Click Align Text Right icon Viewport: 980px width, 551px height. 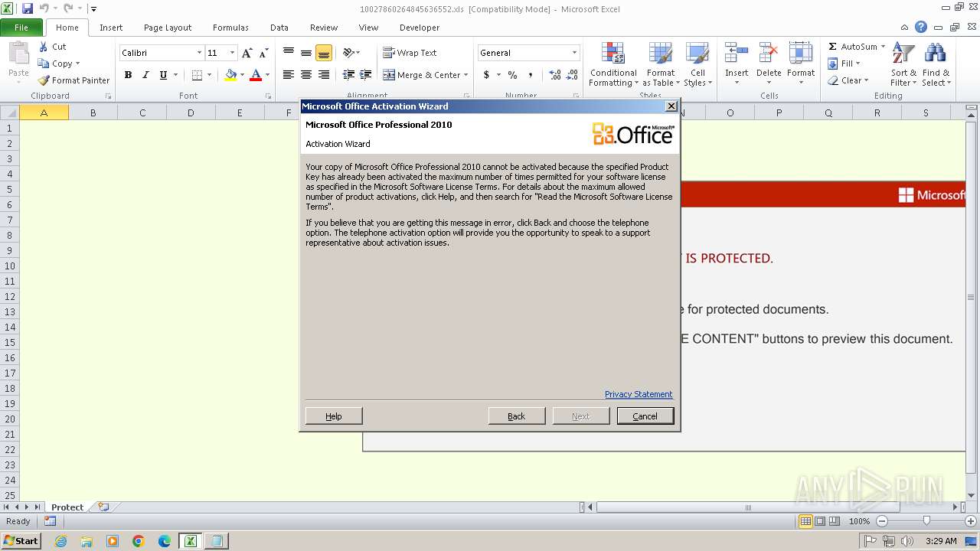click(x=324, y=75)
